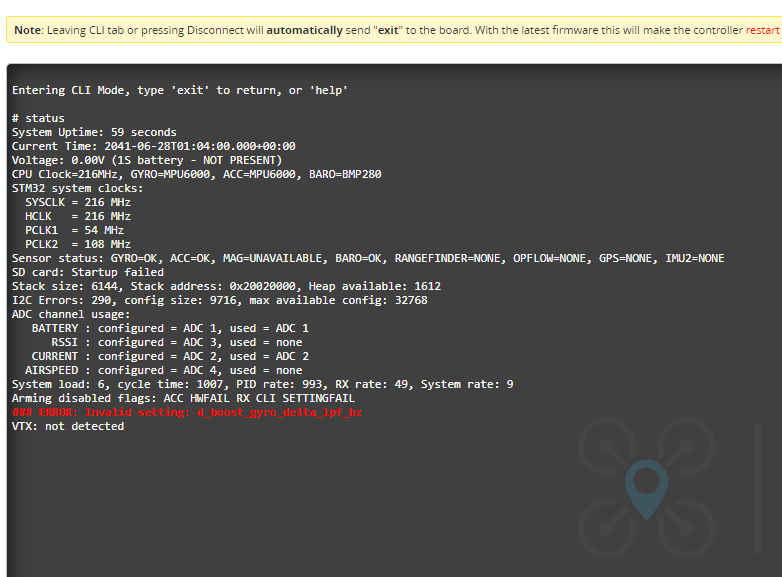Select the 'AIRSPEED : configured = ADC 4' row
This screenshot has height=577, width=782.
(164, 370)
